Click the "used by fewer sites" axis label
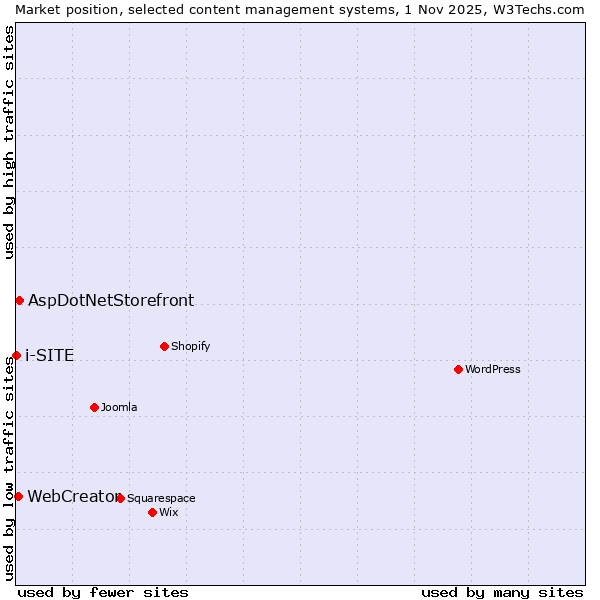The width and height of the screenshot is (600, 600). pos(103,592)
